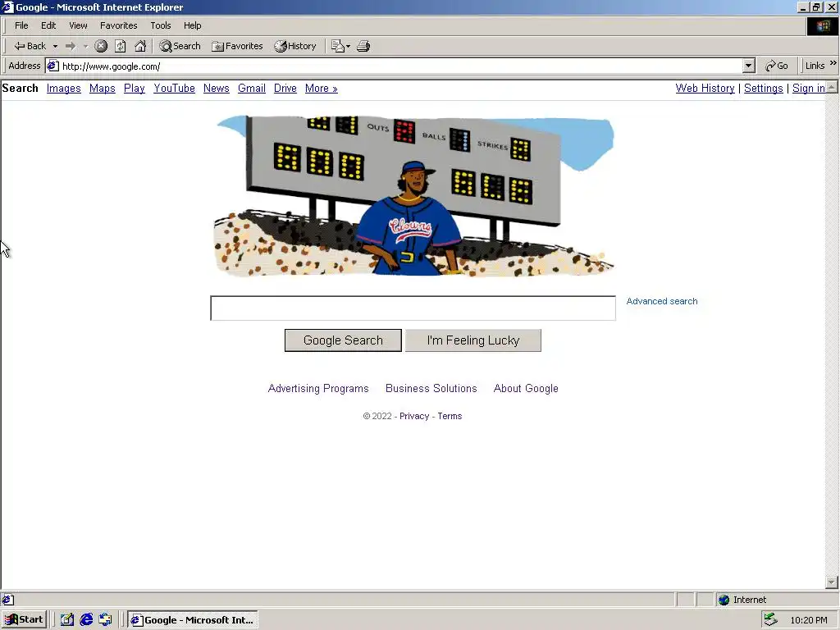Open the Help menu

click(x=192, y=25)
